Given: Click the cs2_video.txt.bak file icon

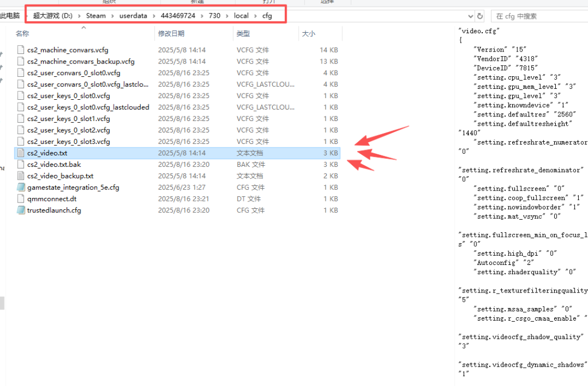Looking at the screenshot, I should point(21,165).
